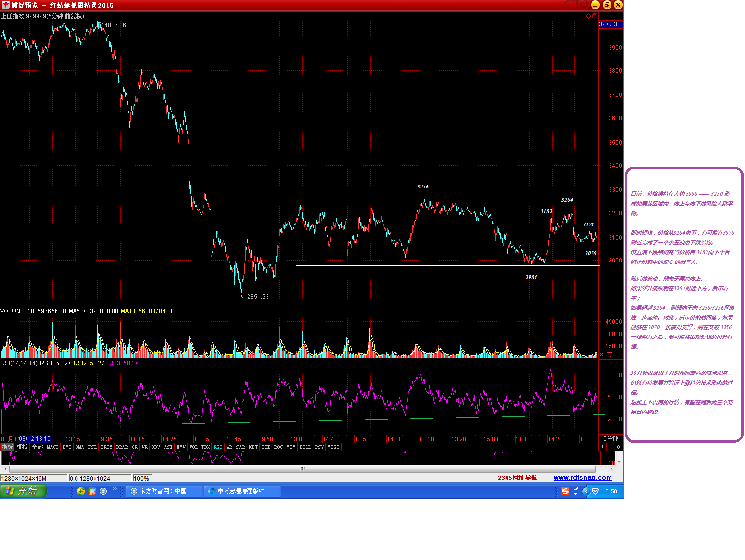Viewport: 745px width, 560px height.
Task: Click the small diamond icon atop chart
Action: tap(588, 16)
